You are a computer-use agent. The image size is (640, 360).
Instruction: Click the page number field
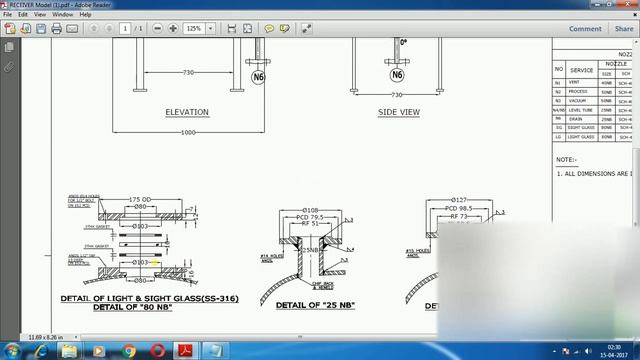click(125, 29)
